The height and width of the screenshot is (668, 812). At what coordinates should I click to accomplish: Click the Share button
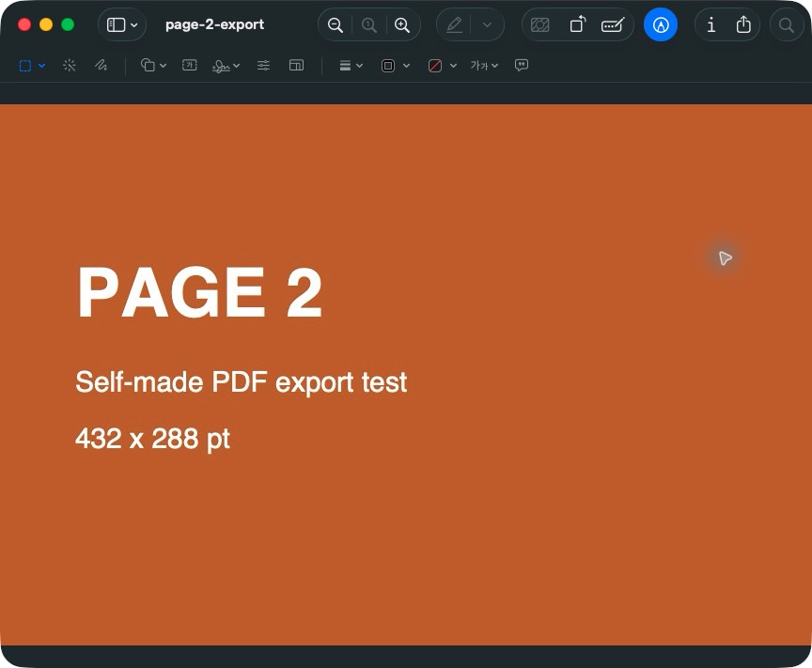coord(743,24)
